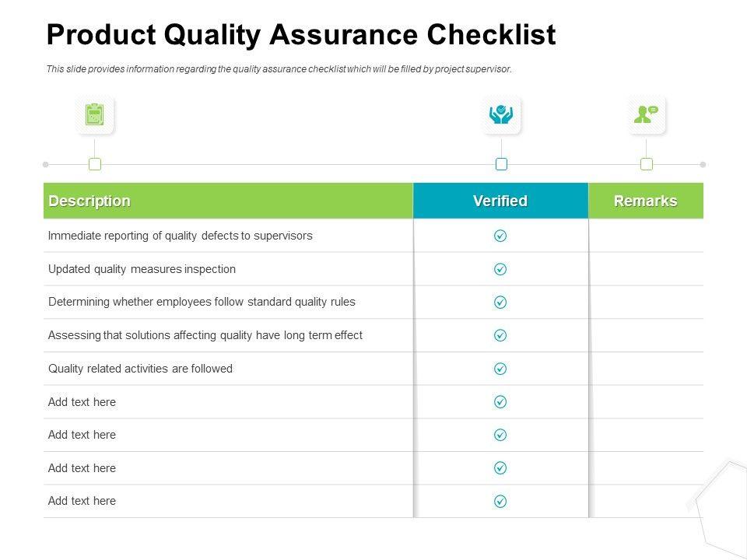This screenshot has height=560, width=747.
Task: Toggle the checkmark for long term effect solutions
Action: point(500,335)
